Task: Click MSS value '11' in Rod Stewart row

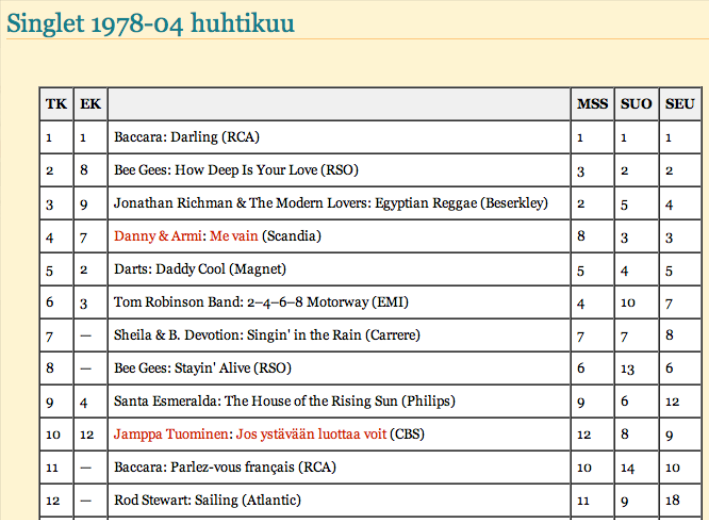Action: tap(583, 501)
